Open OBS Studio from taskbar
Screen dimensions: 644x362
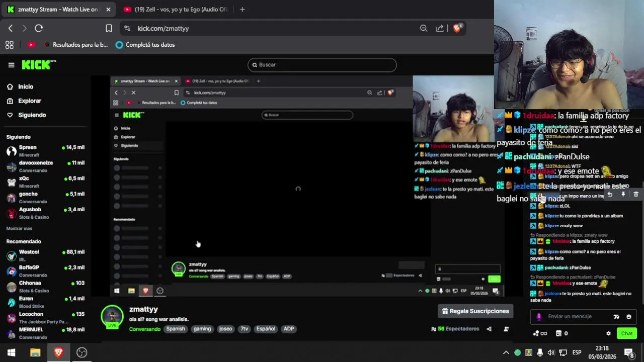(82, 352)
